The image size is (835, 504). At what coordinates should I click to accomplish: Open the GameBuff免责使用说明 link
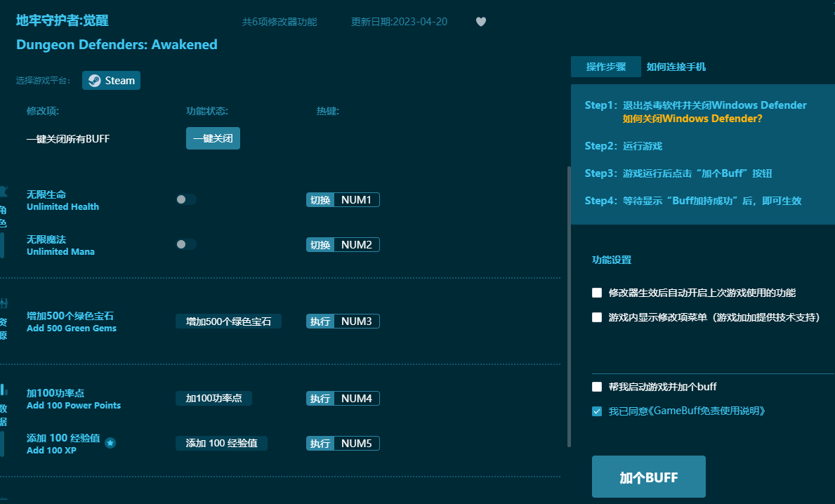[x=709, y=411]
